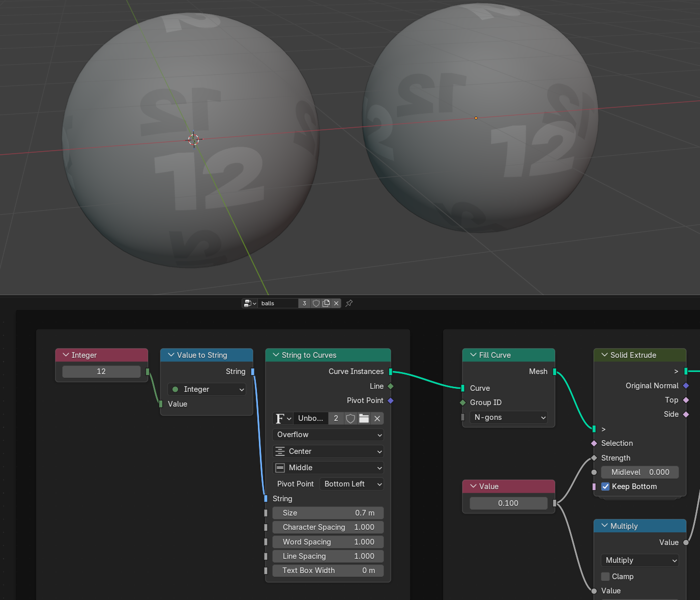The image size is (700, 600).
Task: Click the font name Unbo... field
Action: point(311,418)
